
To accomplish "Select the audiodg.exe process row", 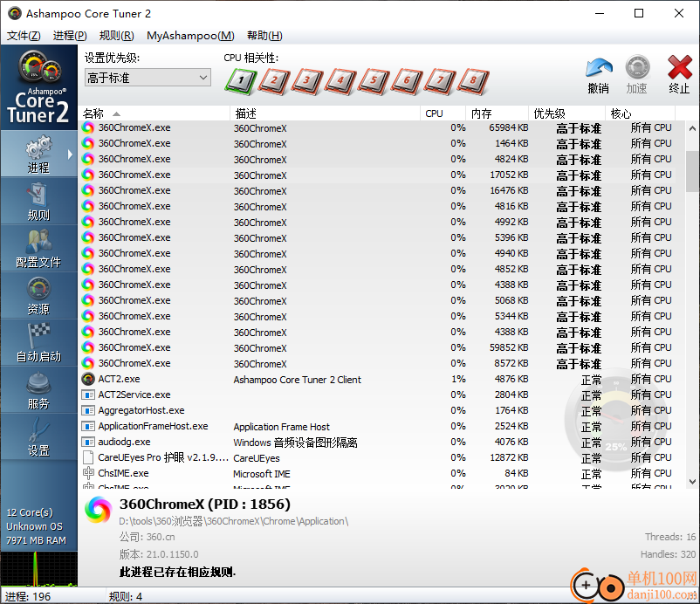I will pos(377,442).
